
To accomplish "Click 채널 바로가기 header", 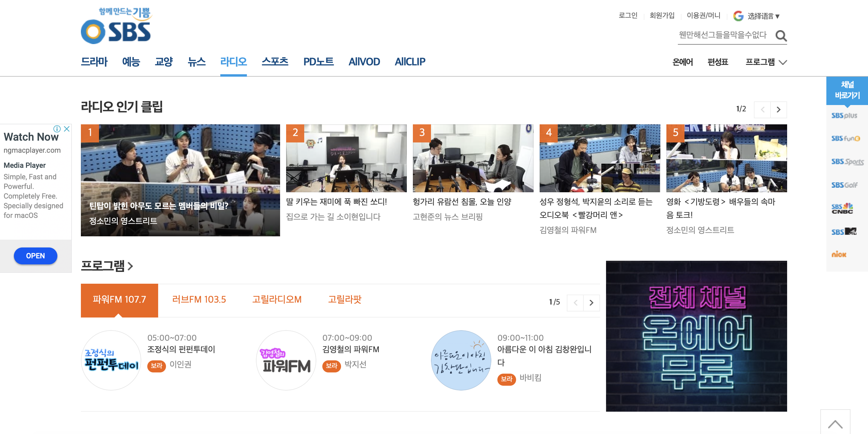I will pyautogui.click(x=847, y=90).
